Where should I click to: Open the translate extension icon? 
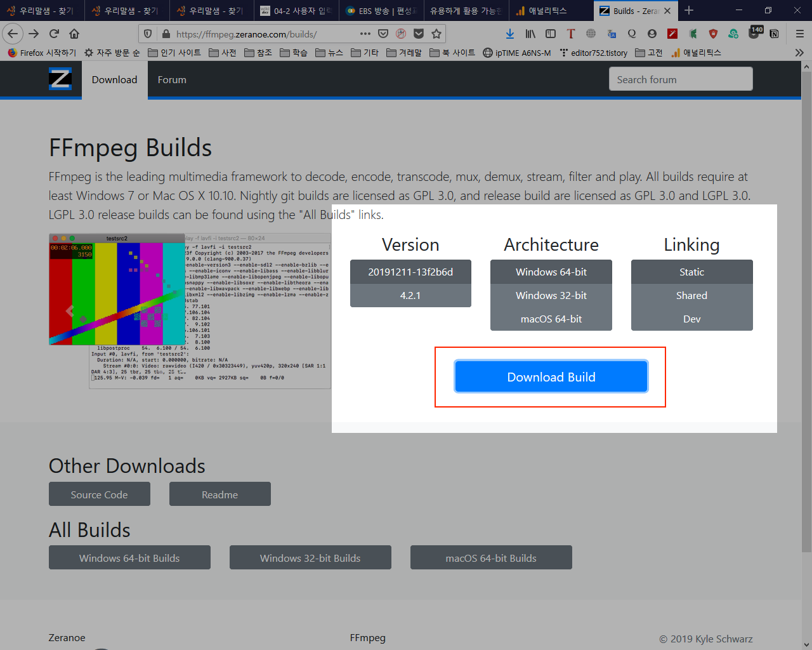tap(612, 34)
